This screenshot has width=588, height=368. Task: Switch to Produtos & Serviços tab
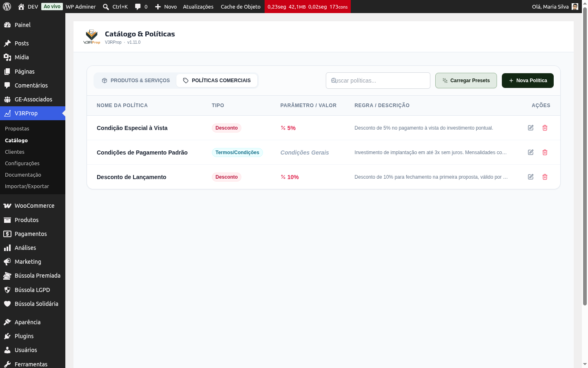pyautogui.click(x=136, y=81)
